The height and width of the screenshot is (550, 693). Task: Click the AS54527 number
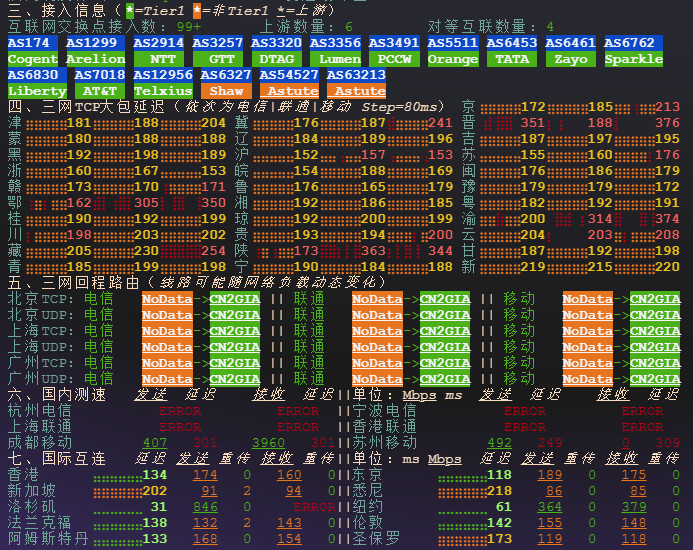[x=289, y=75]
